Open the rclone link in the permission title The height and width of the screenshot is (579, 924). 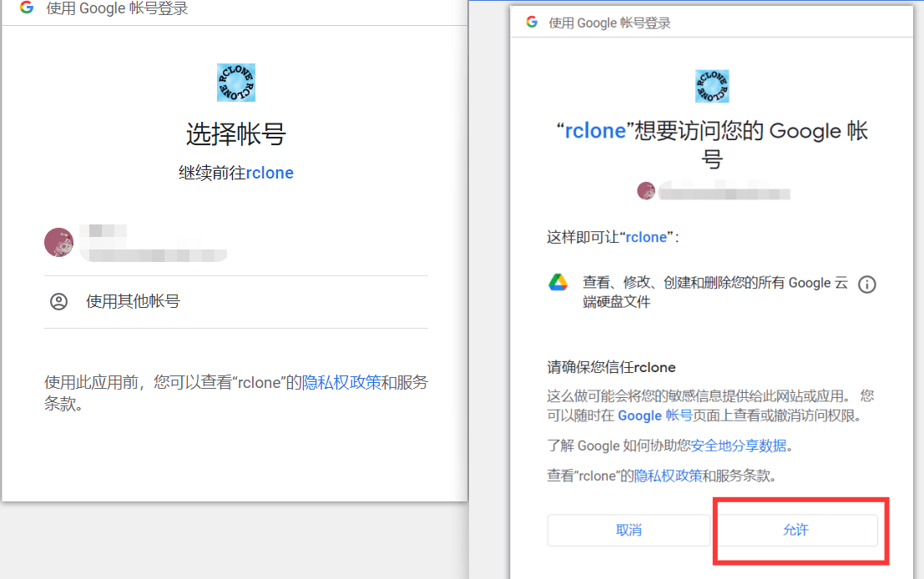point(595,131)
